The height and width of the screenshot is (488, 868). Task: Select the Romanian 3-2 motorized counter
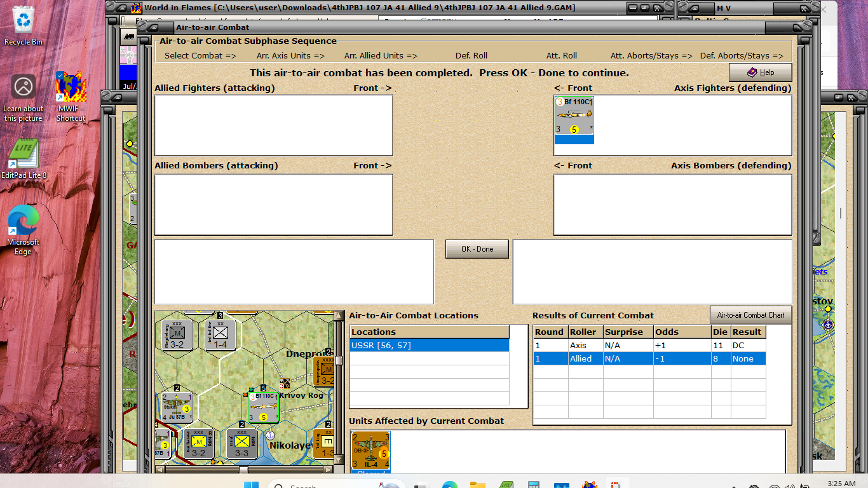coord(198,443)
